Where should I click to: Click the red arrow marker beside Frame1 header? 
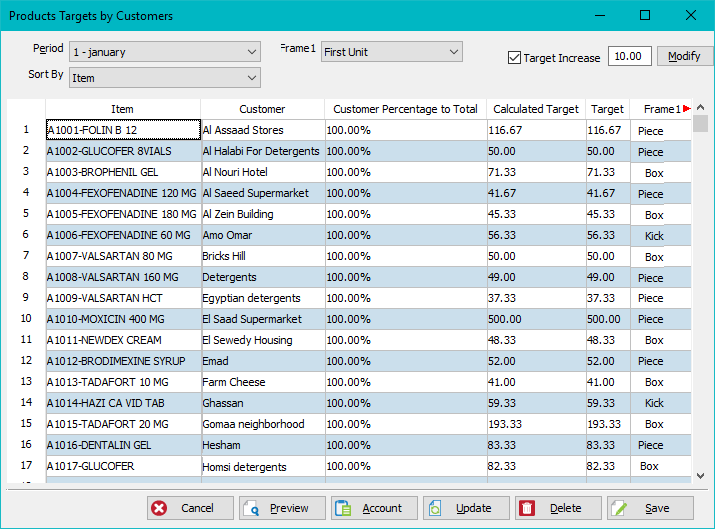coord(687,109)
